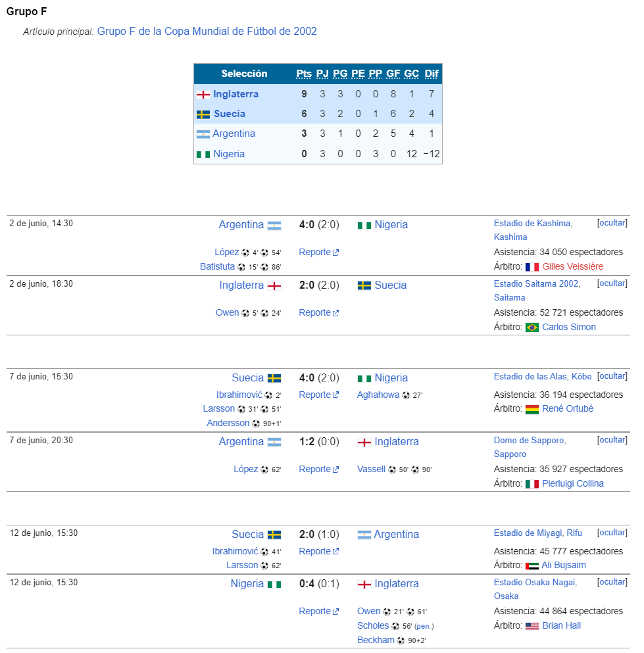
Task: Collapse the Suecia vs Argentina match box
Action: click(612, 533)
